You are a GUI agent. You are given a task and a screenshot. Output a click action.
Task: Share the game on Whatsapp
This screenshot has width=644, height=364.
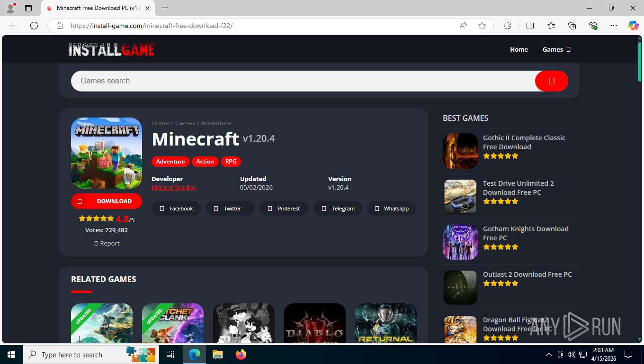(392, 209)
